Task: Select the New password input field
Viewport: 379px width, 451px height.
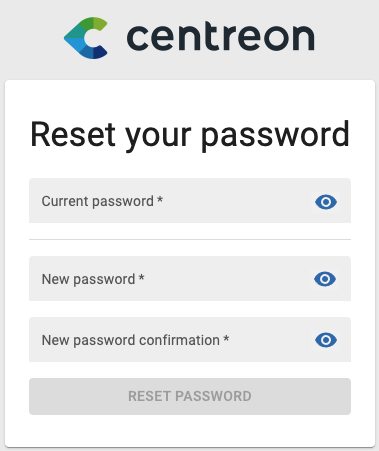Action: [190, 278]
